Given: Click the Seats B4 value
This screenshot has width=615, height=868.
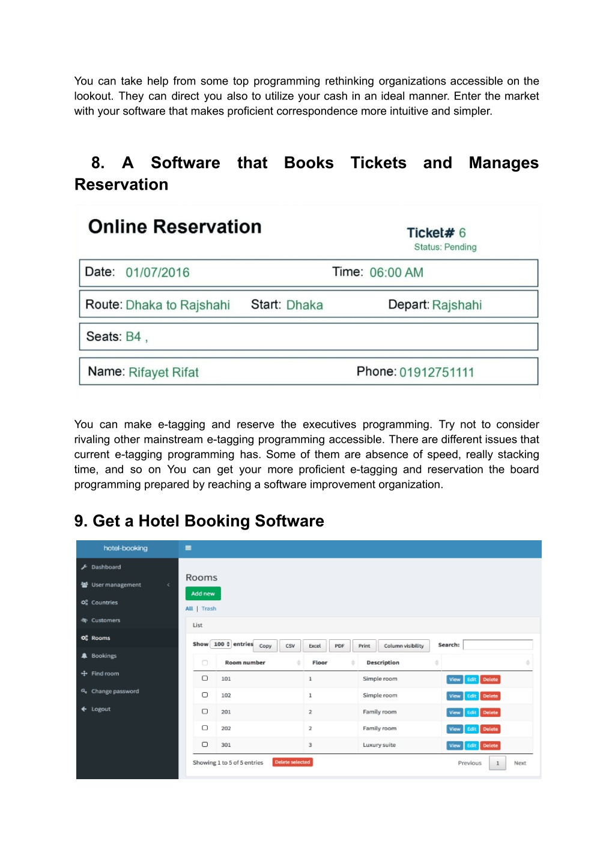Looking at the screenshot, I should pyautogui.click(x=136, y=337).
